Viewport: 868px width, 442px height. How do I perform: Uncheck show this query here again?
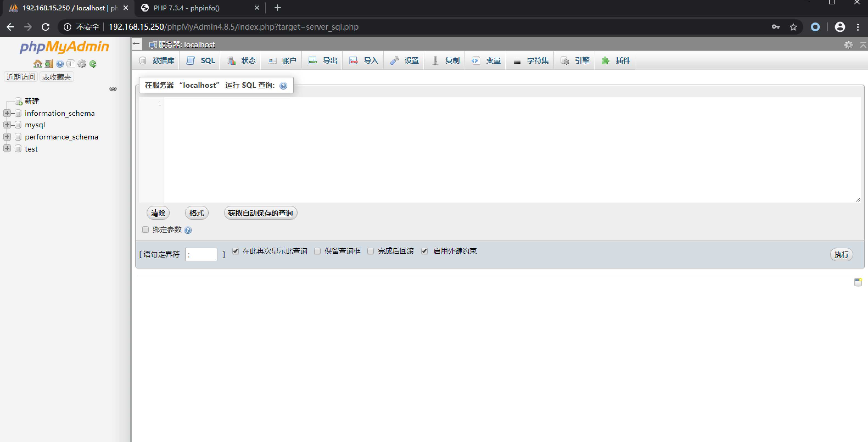[x=236, y=251]
